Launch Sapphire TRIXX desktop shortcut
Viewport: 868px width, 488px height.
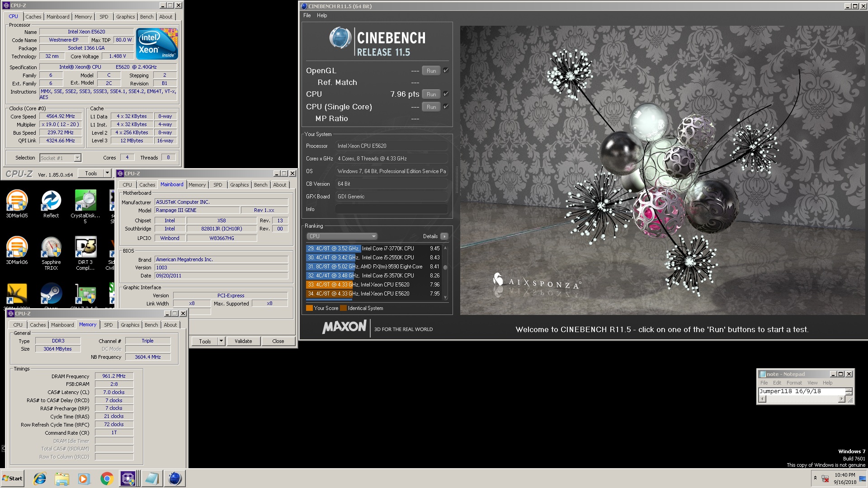pos(51,253)
